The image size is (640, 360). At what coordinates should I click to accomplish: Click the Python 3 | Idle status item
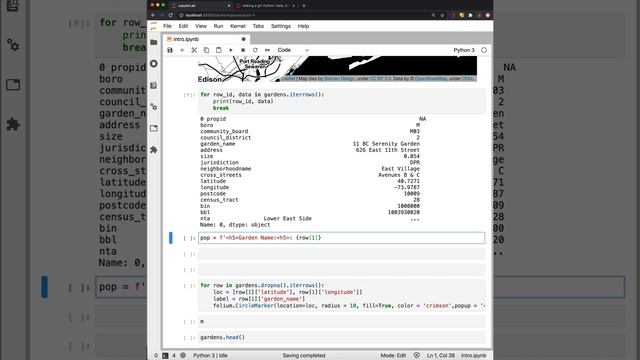tap(210, 356)
